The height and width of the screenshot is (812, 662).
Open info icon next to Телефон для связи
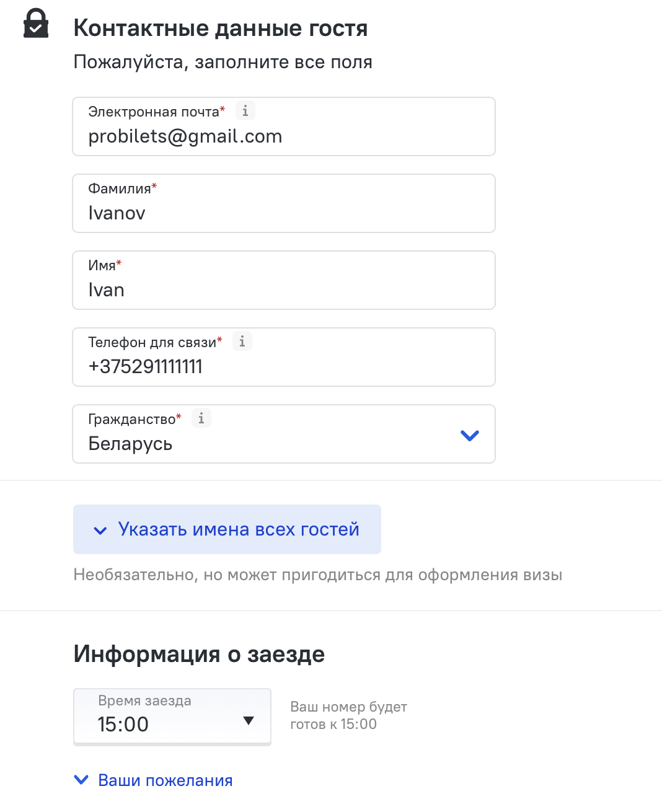(242, 342)
